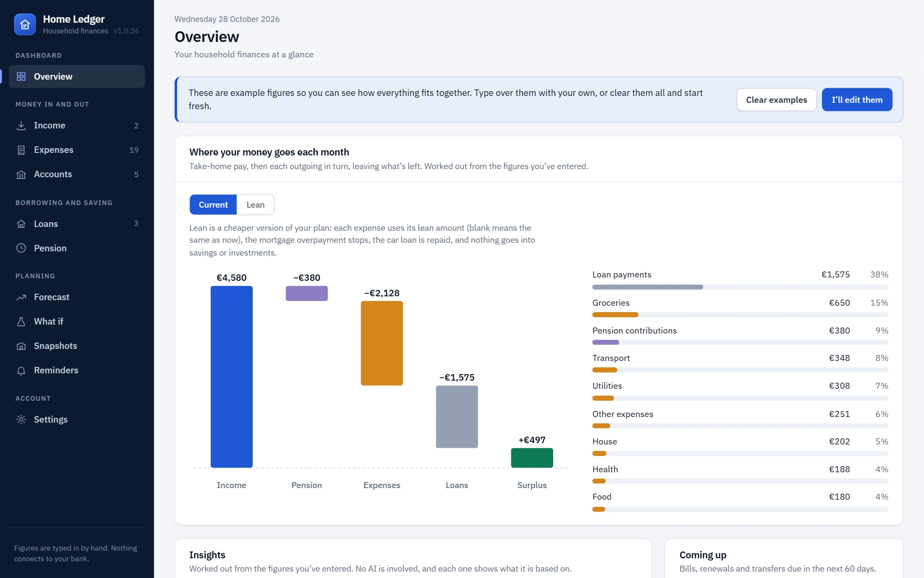Viewport: 924px width, 578px height.
Task: Click the Transport €348 amount
Action: pos(839,358)
